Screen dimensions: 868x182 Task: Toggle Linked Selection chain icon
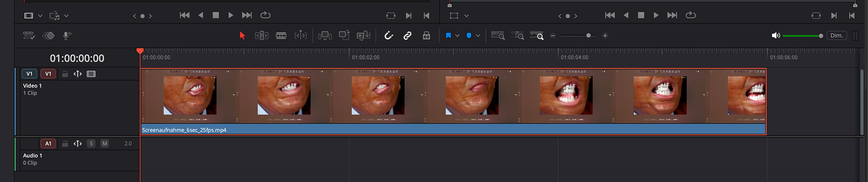point(407,36)
